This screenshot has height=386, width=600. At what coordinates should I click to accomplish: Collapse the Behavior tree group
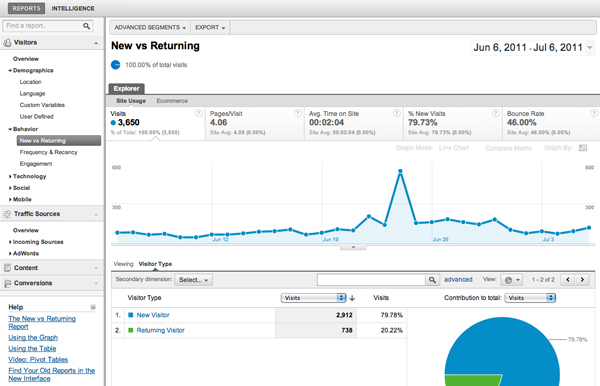click(10, 129)
